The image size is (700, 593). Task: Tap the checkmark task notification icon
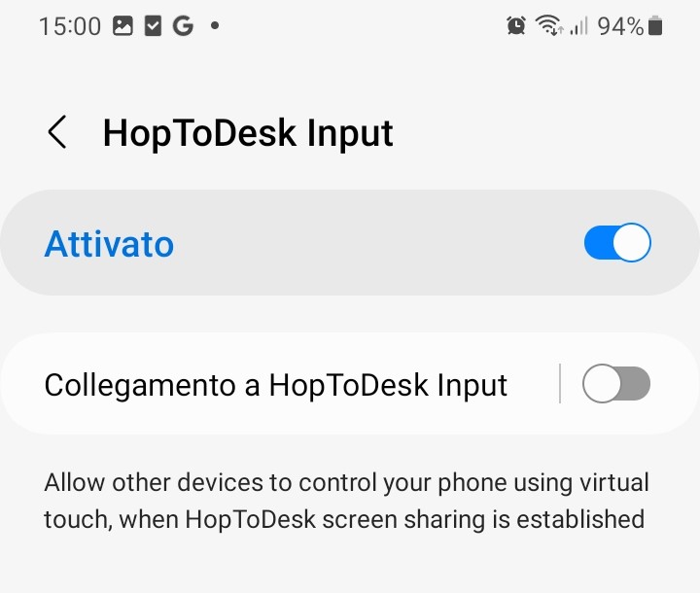pos(153,26)
